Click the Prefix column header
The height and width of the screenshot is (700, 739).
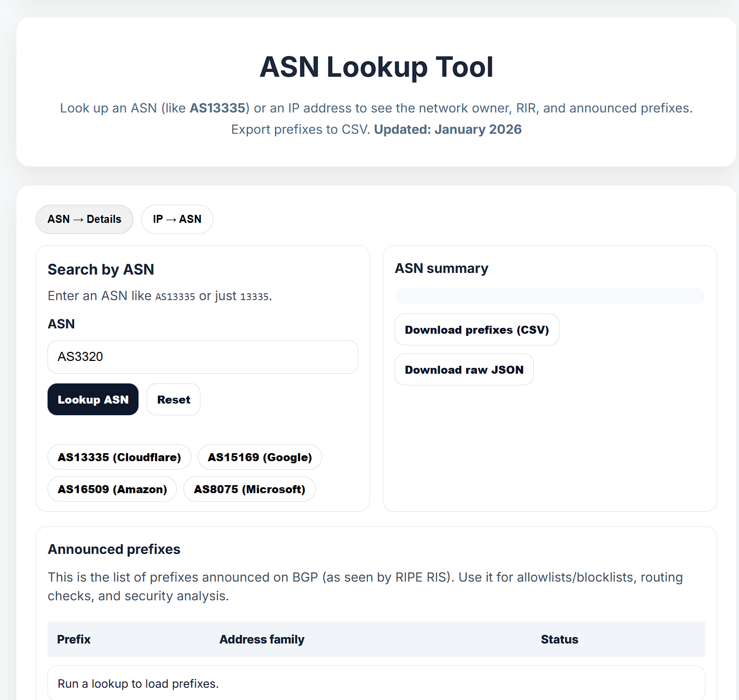(74, 639)
